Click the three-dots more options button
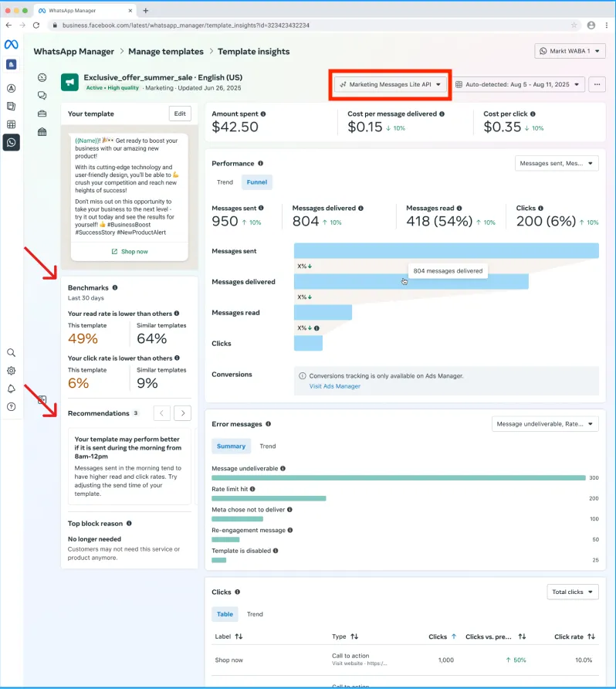This screenshot has height=689, width=616. (x=596, y=84)
